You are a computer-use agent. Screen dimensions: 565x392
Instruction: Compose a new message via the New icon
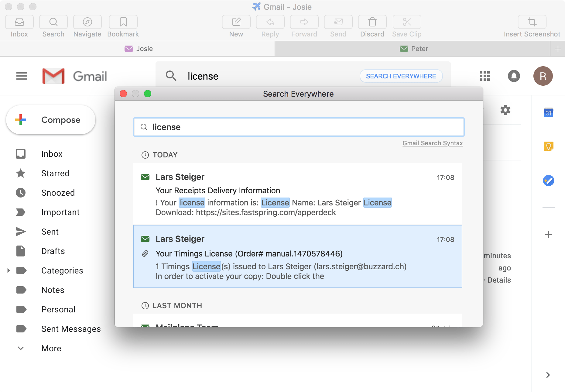tap(236, 25)
